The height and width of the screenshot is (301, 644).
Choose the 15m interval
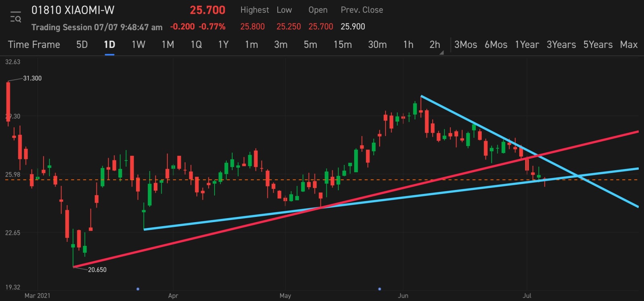coord(343,45)
